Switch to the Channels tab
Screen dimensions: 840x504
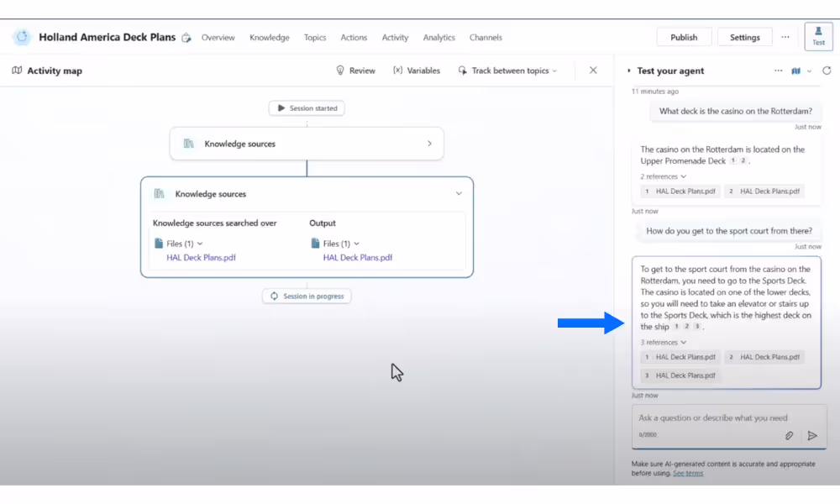click(x=486, y=38)
